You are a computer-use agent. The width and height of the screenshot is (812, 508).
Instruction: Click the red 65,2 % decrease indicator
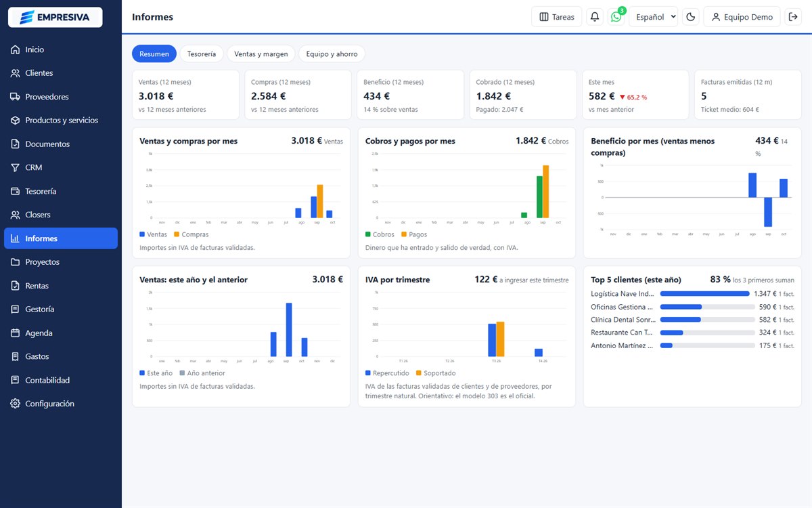point(633,97)
